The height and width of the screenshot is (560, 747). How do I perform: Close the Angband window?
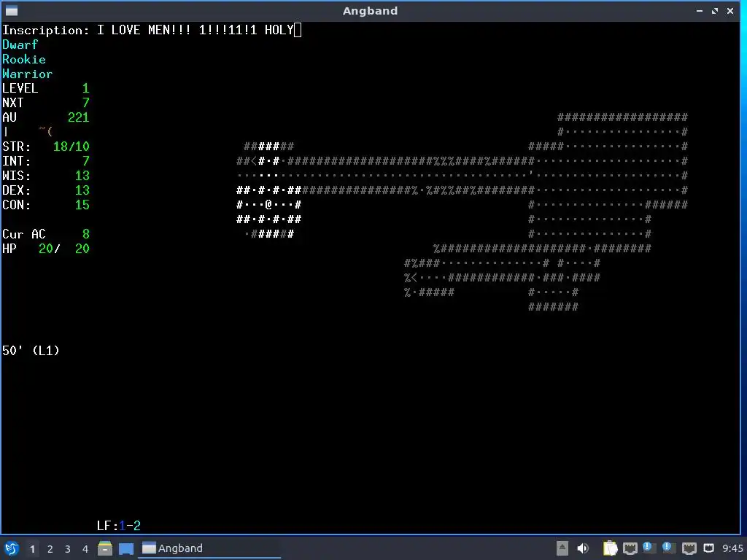pos(730,10)
